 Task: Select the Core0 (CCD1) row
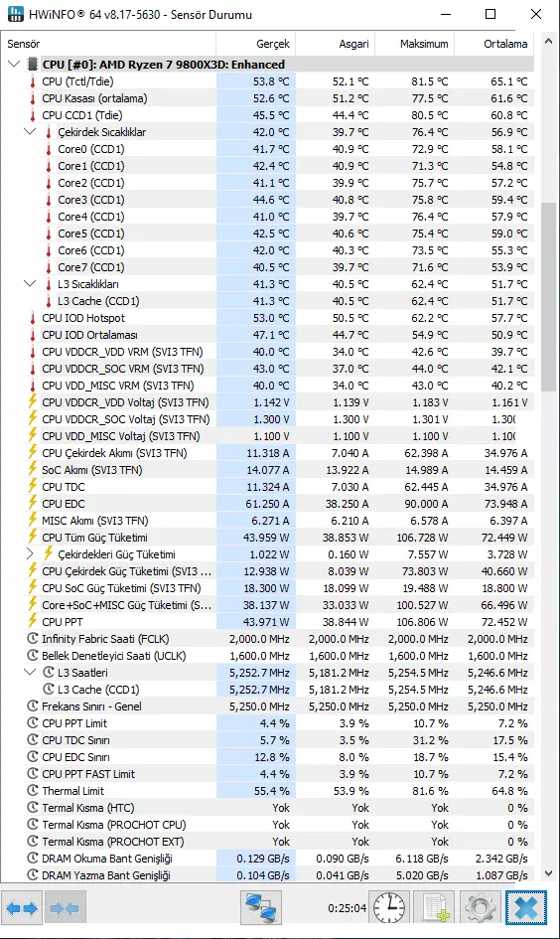pos(267,149)
